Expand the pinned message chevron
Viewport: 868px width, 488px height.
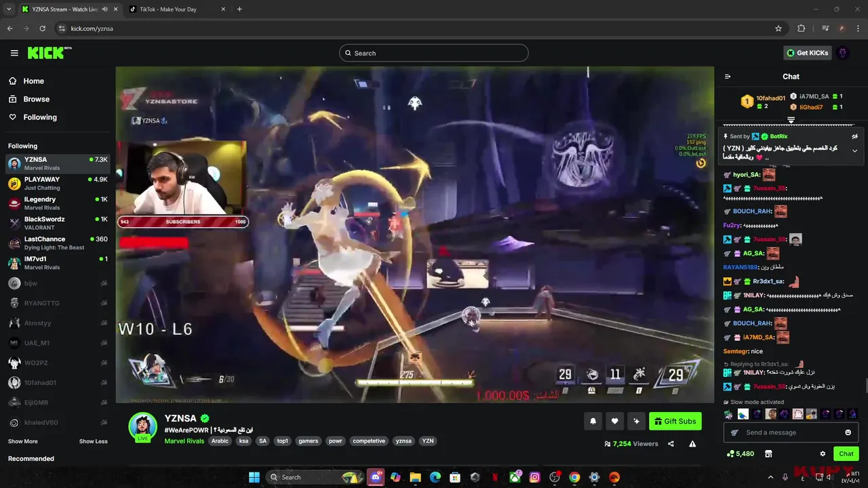854,151
